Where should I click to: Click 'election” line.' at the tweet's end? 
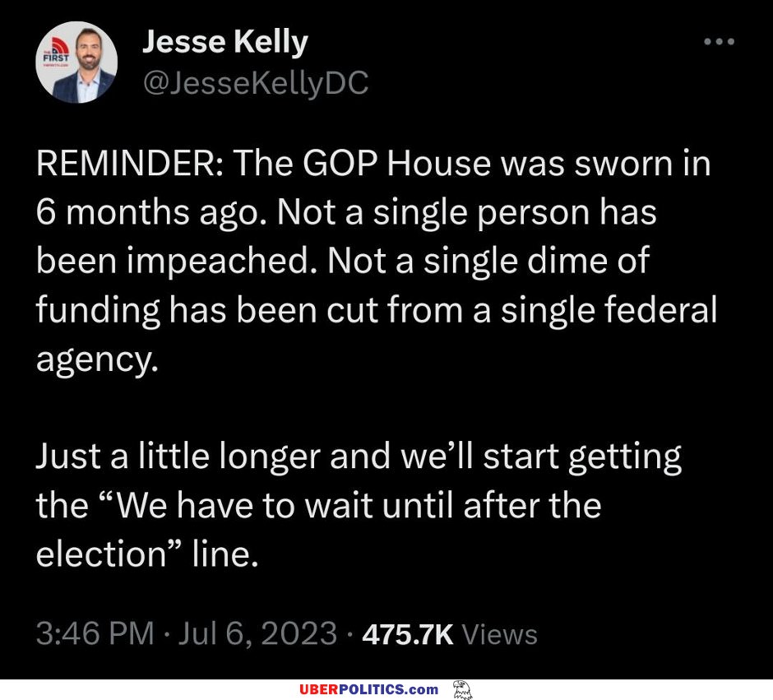[147, 554]
